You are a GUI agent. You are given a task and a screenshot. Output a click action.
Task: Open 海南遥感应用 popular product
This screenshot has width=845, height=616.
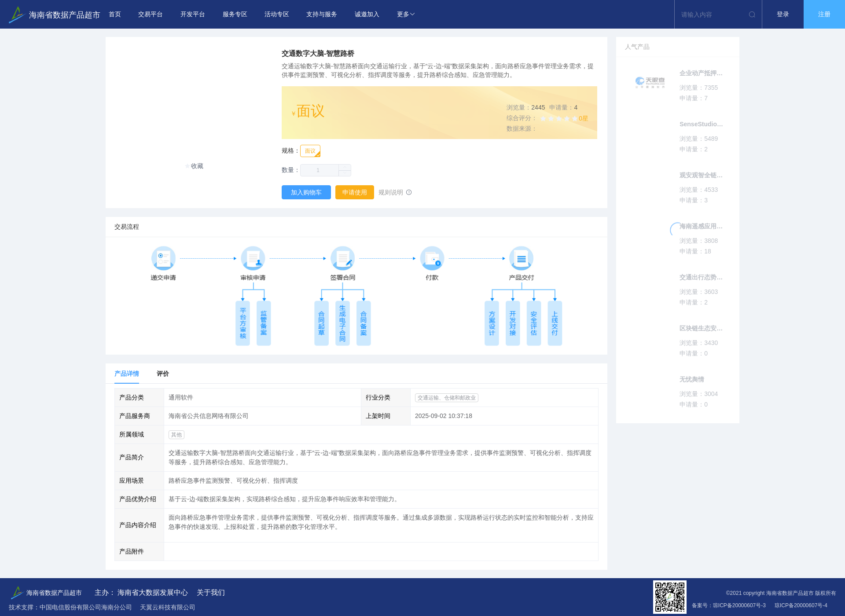(x=701, y=226)
